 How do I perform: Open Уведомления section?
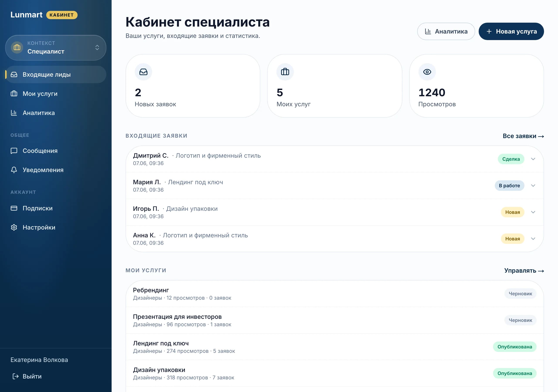click(56, 170)
